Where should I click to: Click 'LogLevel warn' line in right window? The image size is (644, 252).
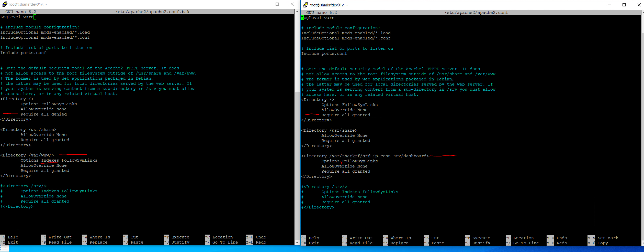point(318,18)
